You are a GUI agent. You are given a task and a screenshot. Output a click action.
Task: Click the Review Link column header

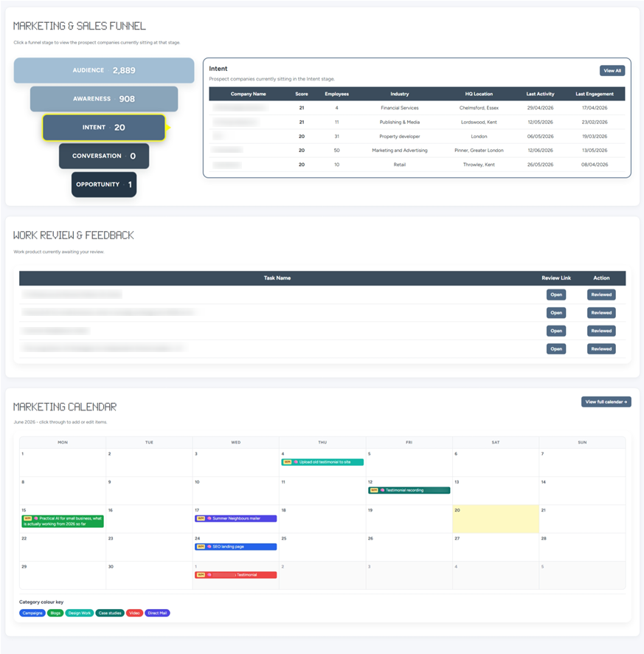[556, 278]
